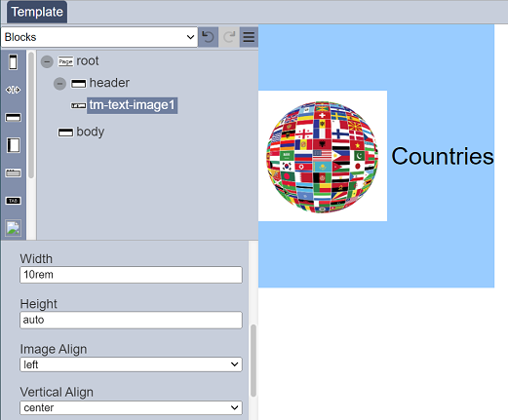Select the header bar block icon
The image size is (508, 420).
pyautogui.click(x=13, y=118)
